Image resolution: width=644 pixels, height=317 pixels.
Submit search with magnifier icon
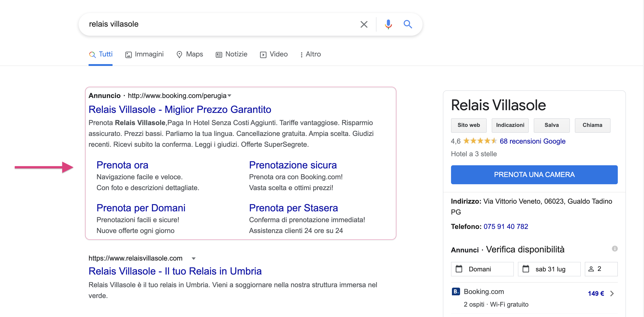pyautogui.click(x=408, y=24)
